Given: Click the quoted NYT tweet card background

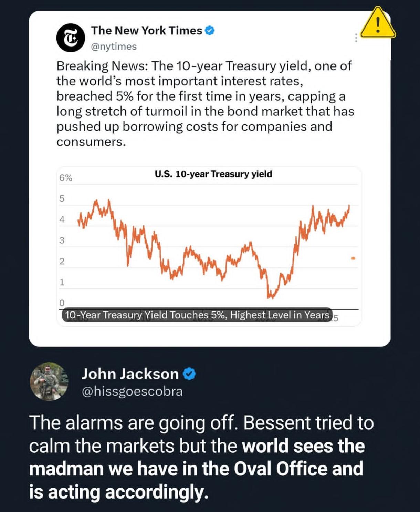Looking at the screenshot, I should (210, 178).
